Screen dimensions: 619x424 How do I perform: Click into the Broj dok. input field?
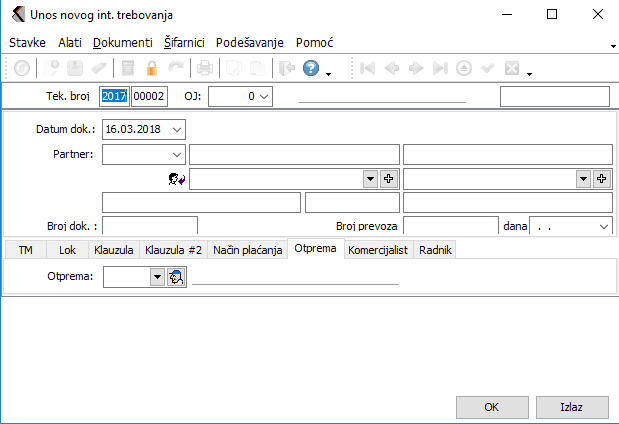click(x=150, y=227)
